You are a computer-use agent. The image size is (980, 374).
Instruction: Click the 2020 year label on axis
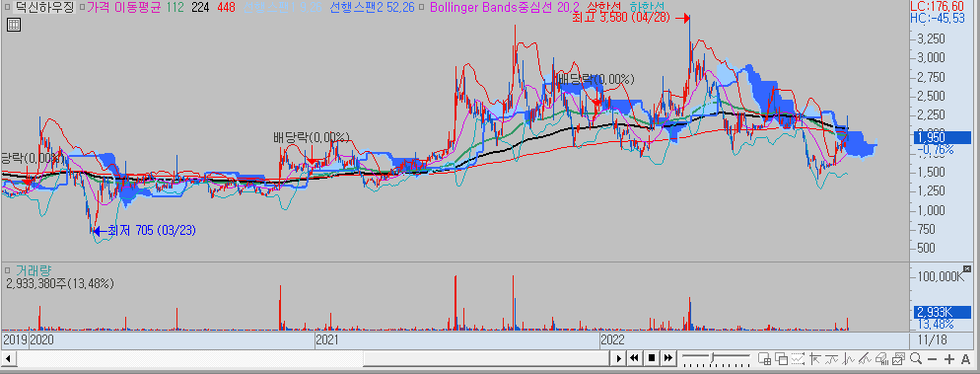tap(41, 339)
